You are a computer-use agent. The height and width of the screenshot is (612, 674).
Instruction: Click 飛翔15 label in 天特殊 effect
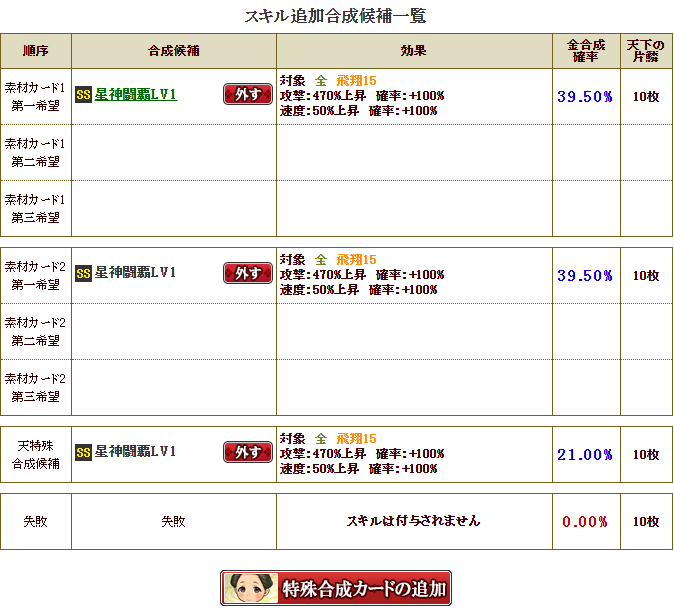click(356, 438)
